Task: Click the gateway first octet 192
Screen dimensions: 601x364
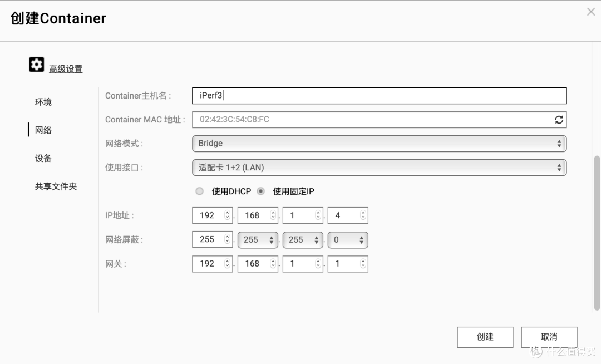Action: tap(213, 264)
